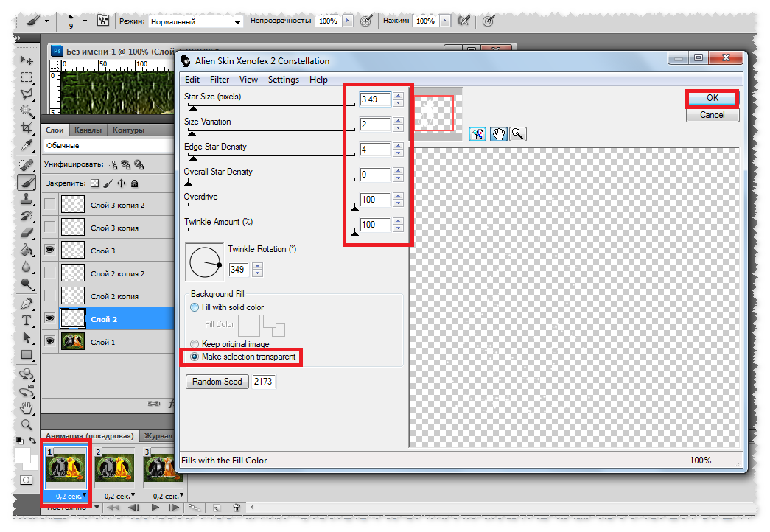770x532 pixels.
Task: Open frame 2 delay 0,2 сек. dropdown
Action: click(x=133, y=495)
